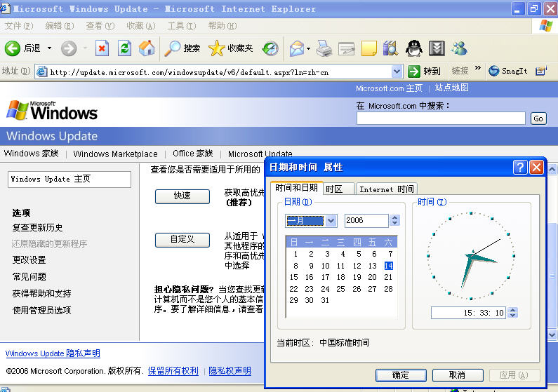Select day 25 in the calendar

340,289
